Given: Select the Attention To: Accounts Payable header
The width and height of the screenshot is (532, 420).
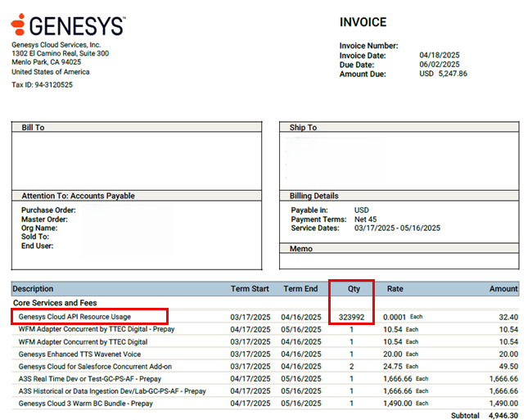Looking at the screenshot, I should (x=78, y=196).
